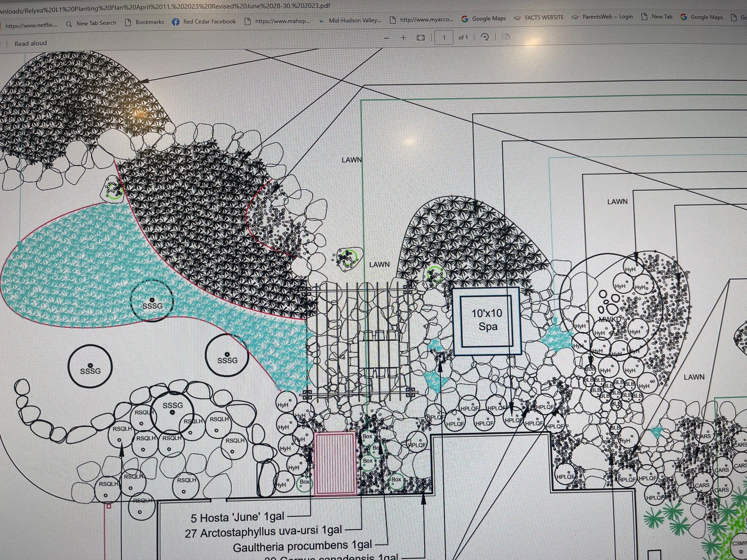The height and width of the screenshot is (560, 747).
Task: Click '27 Arctostaphyllus uva-ursi 1gal' label
Action: click(263, 532)
